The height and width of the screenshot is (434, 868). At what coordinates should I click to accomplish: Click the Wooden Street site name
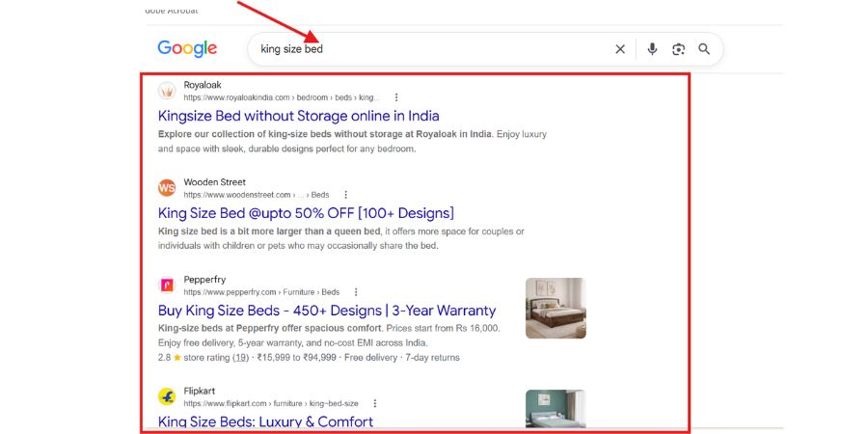click(x=215, y=182)
